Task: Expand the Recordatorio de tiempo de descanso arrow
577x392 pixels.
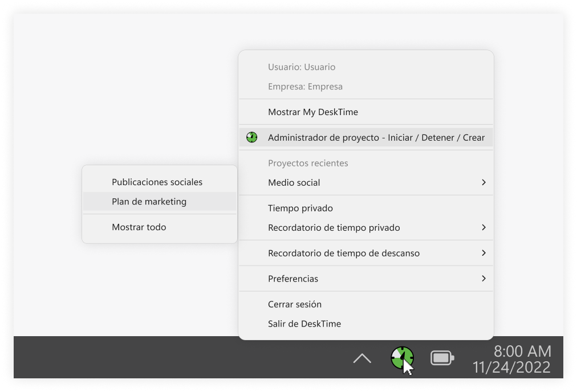Action: click(483, 253)
